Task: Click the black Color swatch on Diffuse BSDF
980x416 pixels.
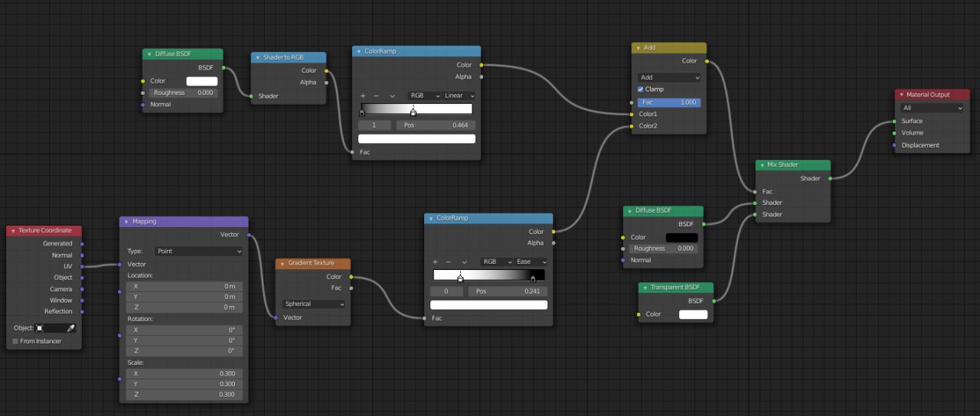Action: pos(681,238)
